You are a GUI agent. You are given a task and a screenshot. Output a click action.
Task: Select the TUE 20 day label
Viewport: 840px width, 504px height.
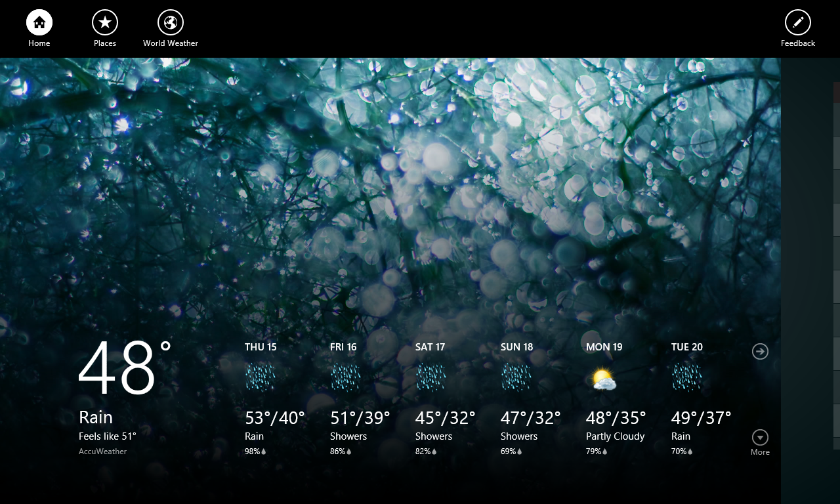pyautogui.click(x=687, y=347)
